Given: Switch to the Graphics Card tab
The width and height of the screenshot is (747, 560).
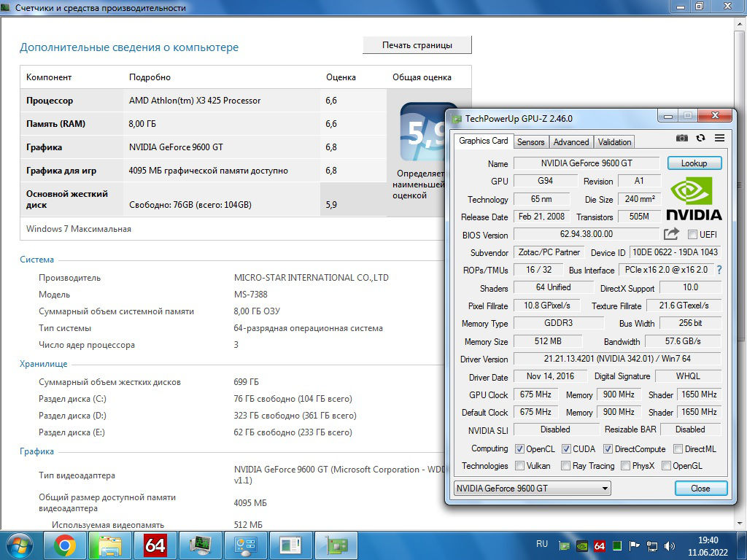Looking at the screenshot, I should click(483, 141).
